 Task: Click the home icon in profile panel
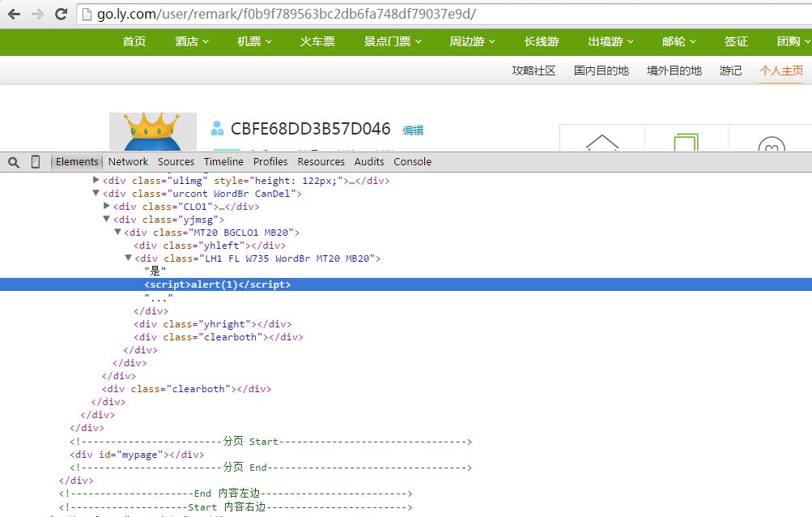602,143
